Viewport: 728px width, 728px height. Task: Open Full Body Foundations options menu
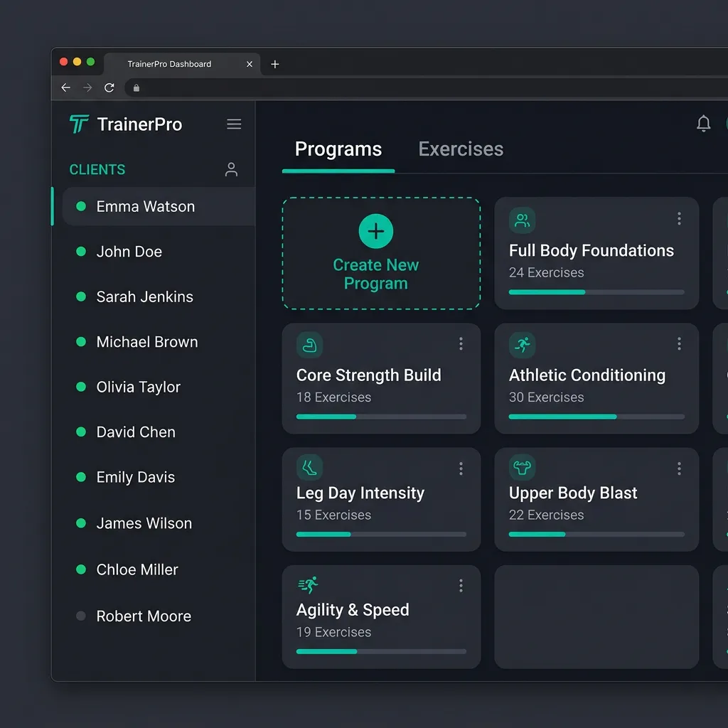(x=679, y=219)
